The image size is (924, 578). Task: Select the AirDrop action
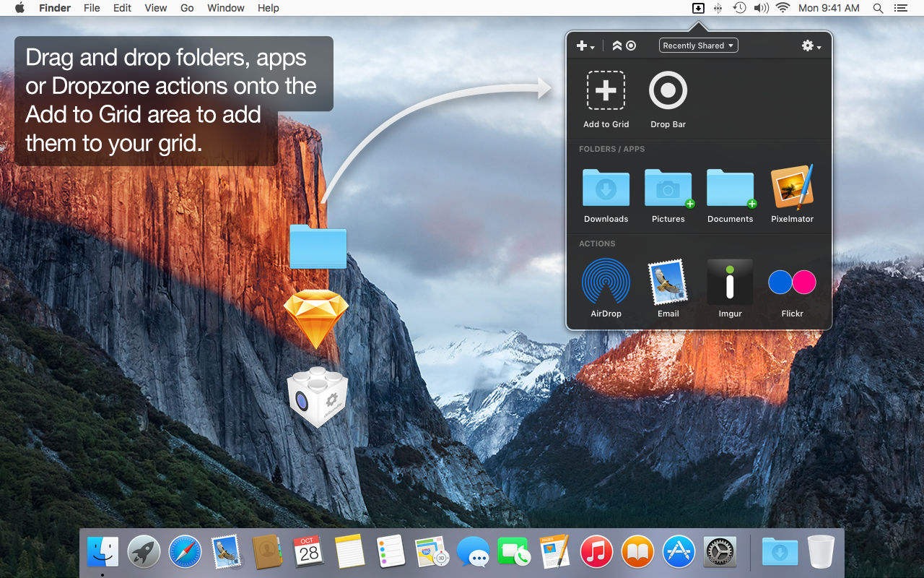coord(606,282)
